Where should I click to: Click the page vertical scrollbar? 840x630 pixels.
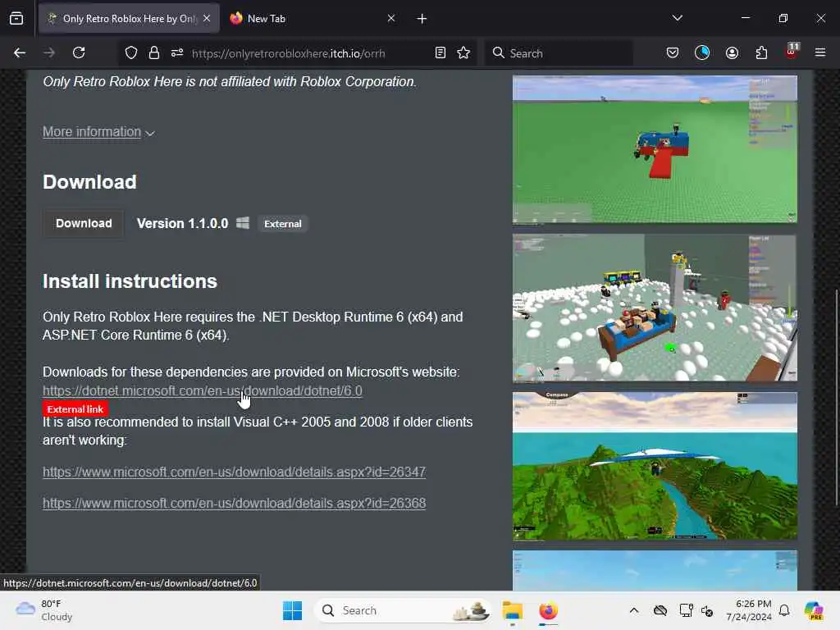click(836, 396)
